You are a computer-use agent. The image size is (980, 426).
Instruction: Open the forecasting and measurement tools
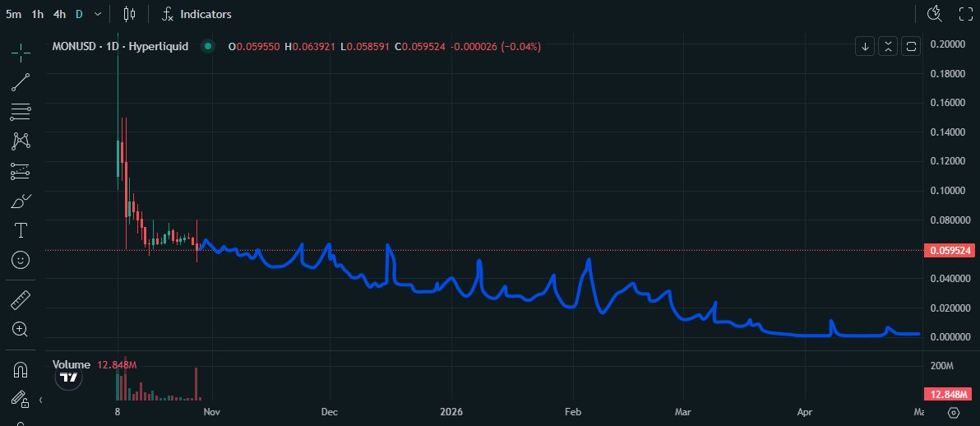[x=21, y=171]
